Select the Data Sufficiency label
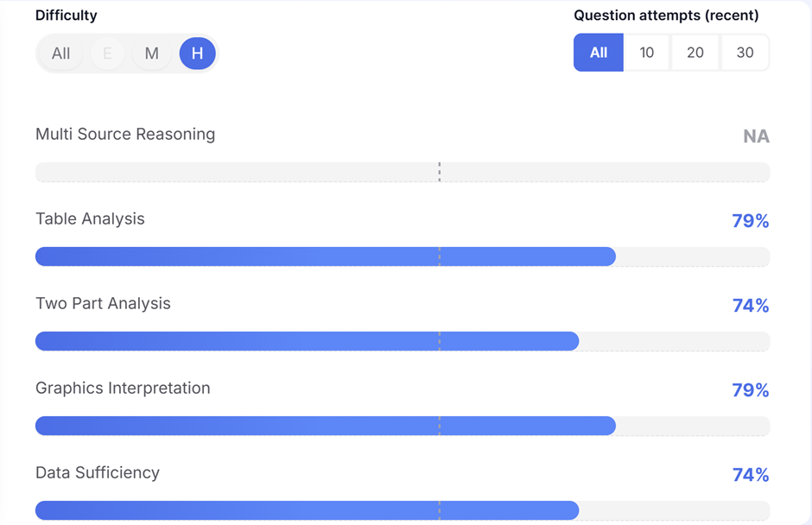 98,472
